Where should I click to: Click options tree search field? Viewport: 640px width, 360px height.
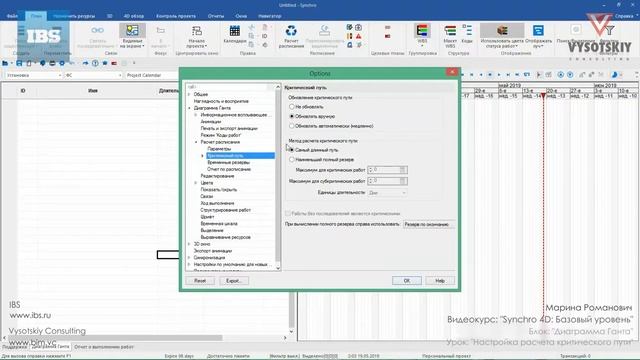[x=230, y=87]
